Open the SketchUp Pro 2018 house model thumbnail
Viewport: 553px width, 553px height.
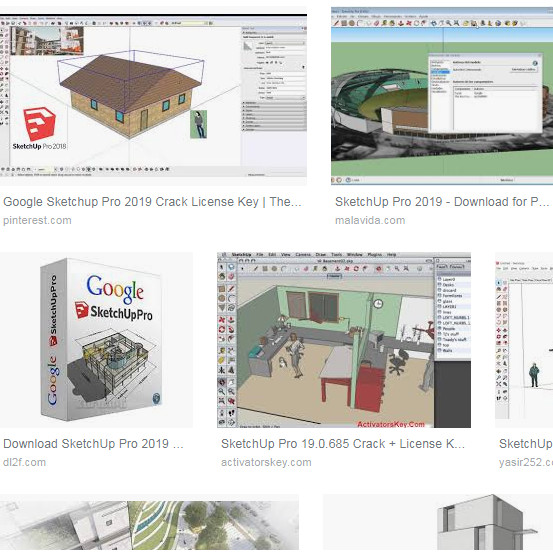[153, 96]
